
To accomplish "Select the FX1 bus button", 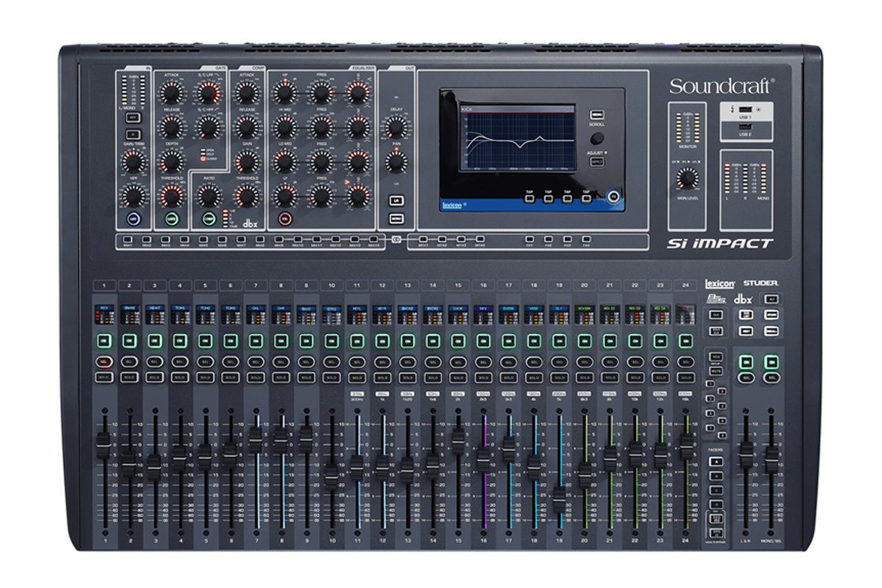I will [529, 240].
